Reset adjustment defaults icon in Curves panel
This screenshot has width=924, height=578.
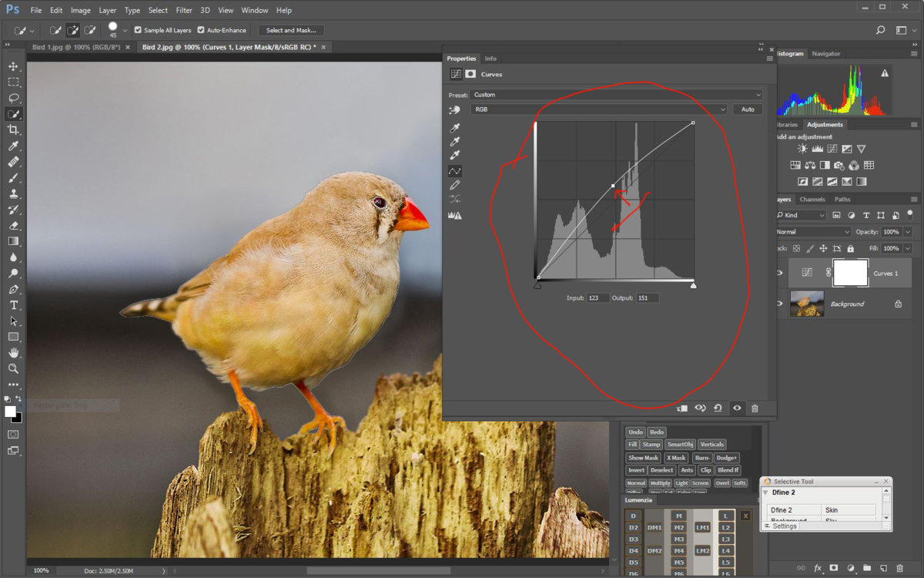[718, 408]
